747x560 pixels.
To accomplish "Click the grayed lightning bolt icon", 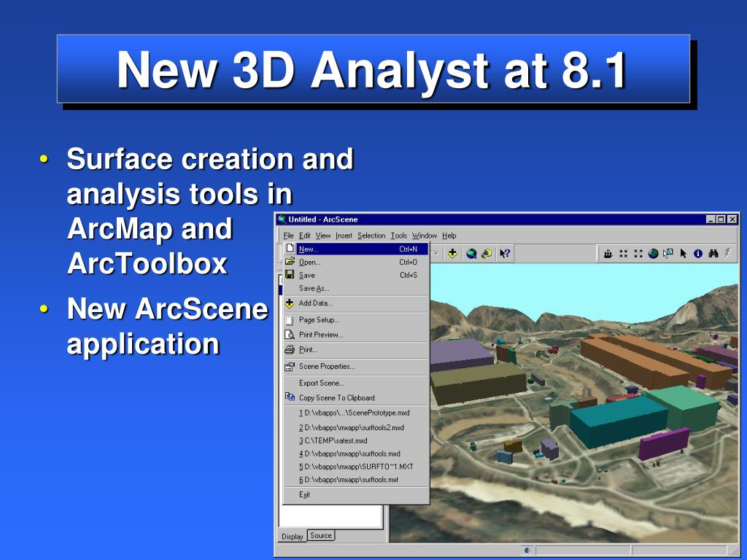I will [727, 253].
